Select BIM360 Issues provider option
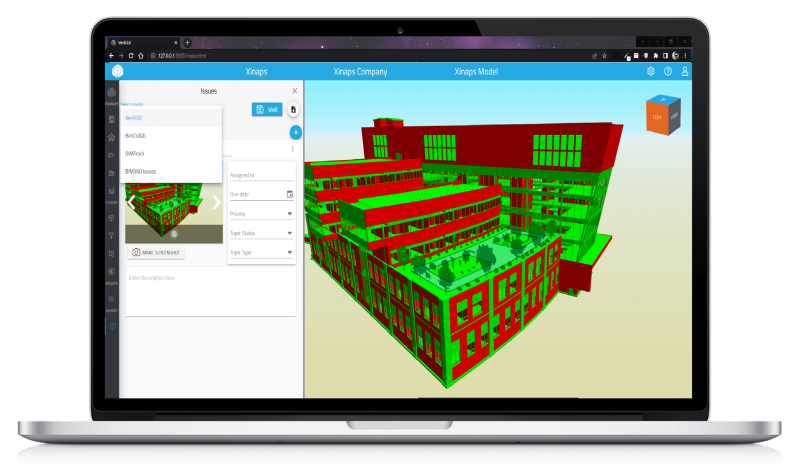The width and height of the screenshot is (800, 467). click(x=171, y=171)
